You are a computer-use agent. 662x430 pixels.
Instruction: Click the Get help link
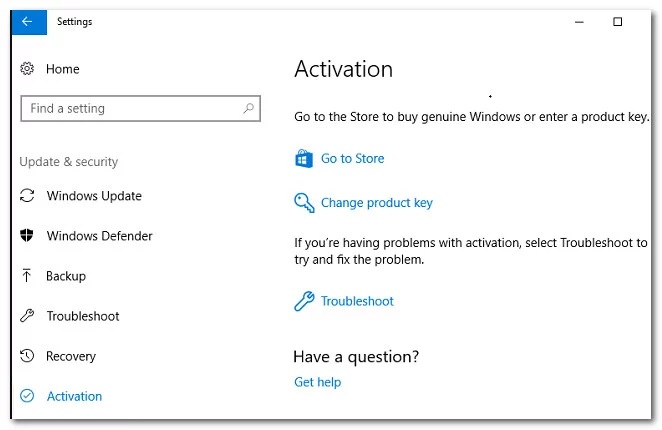pyautogui.click(x=317, y=382)
